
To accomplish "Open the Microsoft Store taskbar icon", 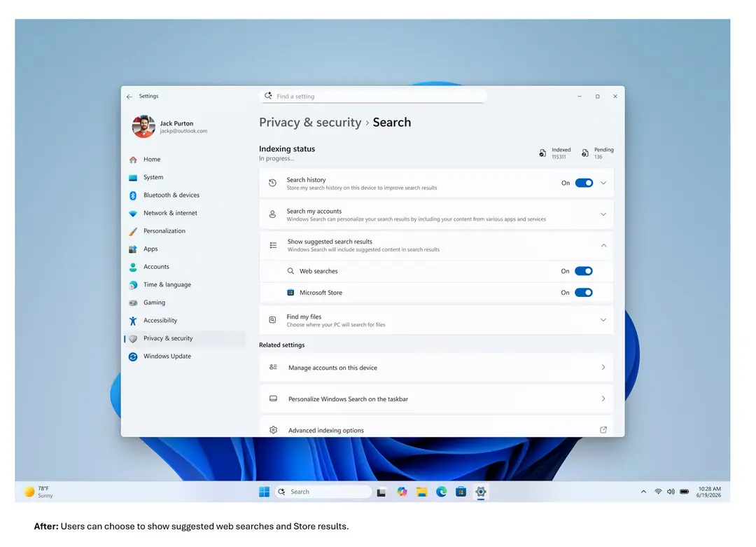I will (x=461, y=492).
